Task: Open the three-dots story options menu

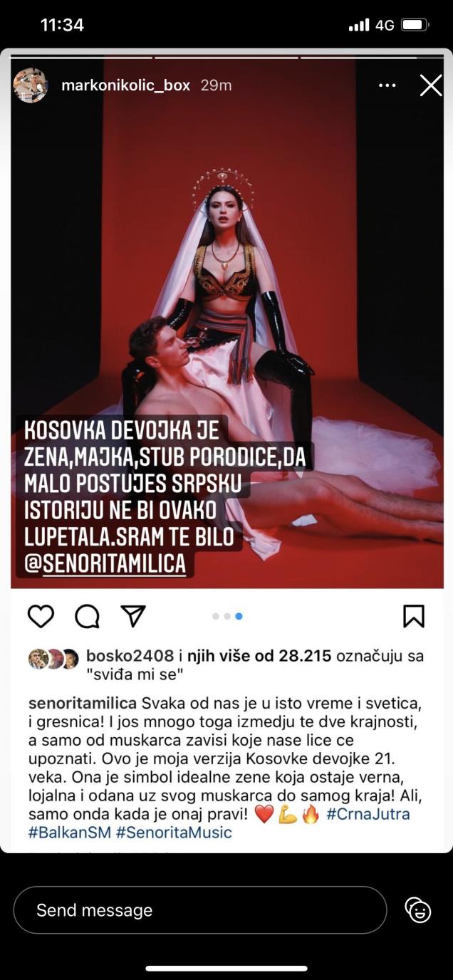Action: click(x=387, y=85)
